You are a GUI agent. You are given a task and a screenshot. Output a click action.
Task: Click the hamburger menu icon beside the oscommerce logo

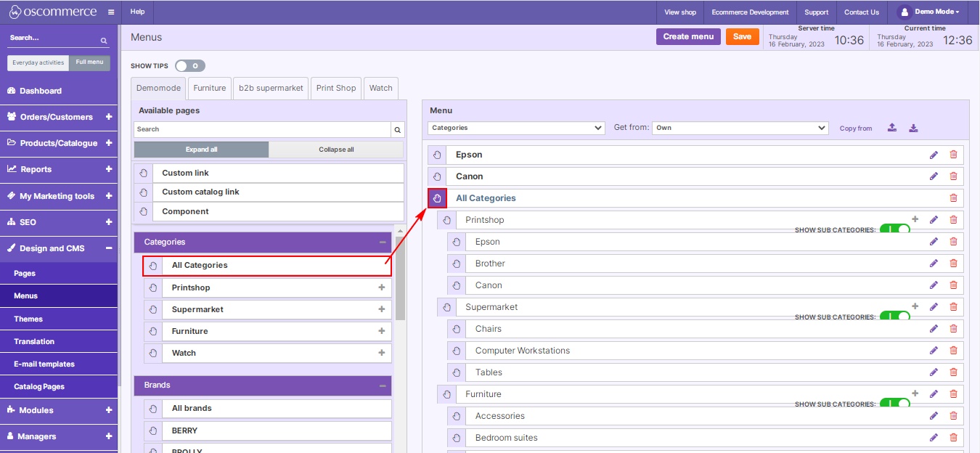click(x=110, y=12)
